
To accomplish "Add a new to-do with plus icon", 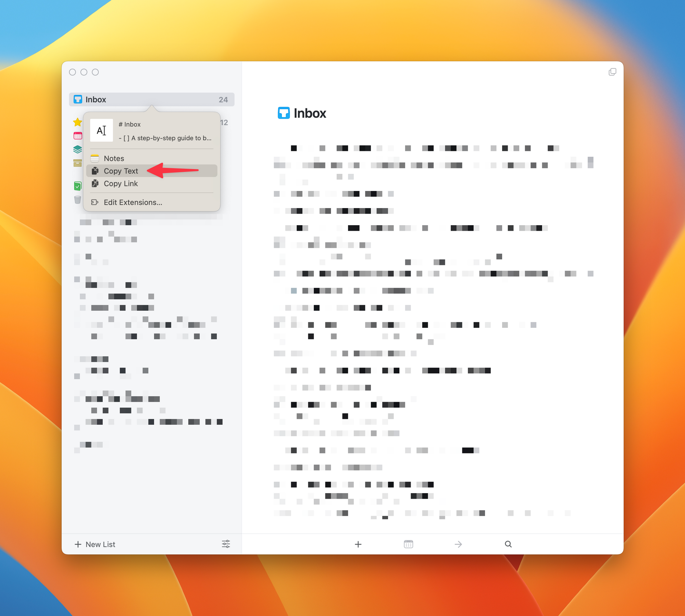I will click(x=358, y=544).
